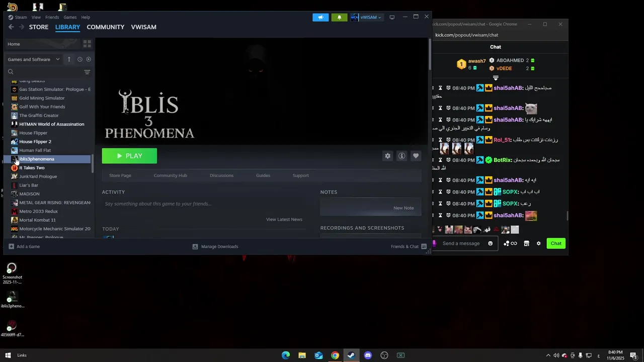Click BotRix username in Kick chat

click(x=502, y=160)
